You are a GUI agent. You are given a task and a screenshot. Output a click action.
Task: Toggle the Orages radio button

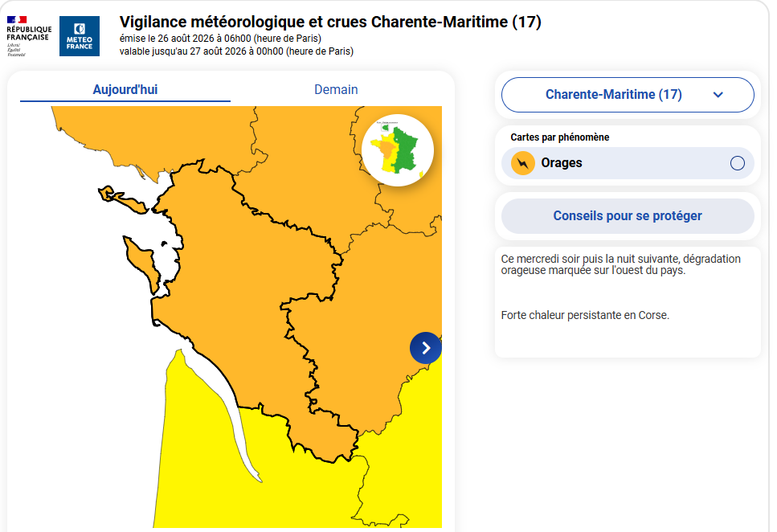[x=738, y=163]
